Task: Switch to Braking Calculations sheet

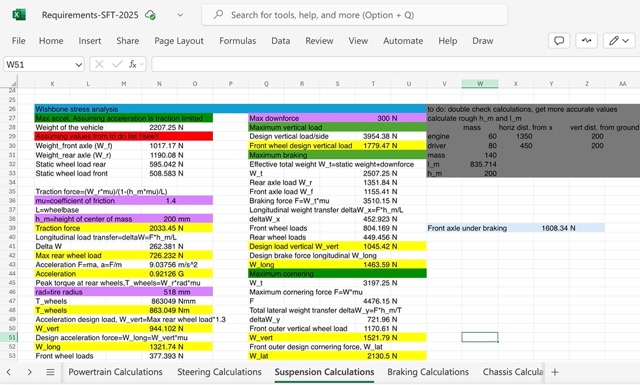Action: click(428, 372)
